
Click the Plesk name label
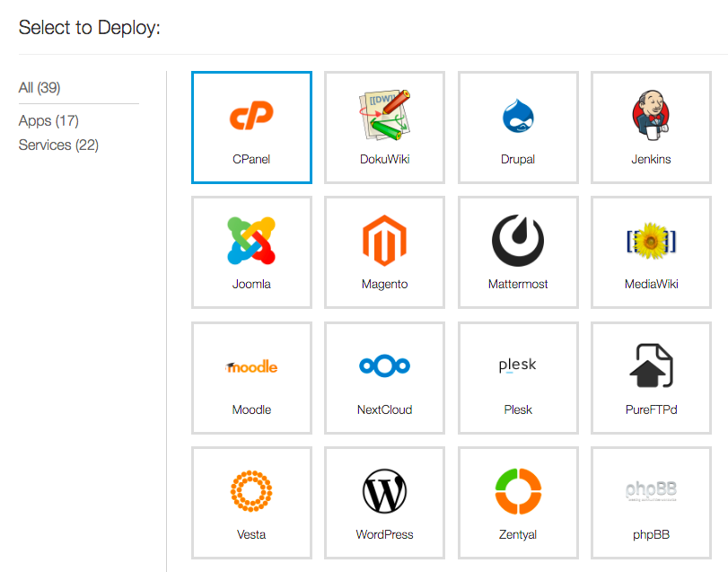point(518,409)
